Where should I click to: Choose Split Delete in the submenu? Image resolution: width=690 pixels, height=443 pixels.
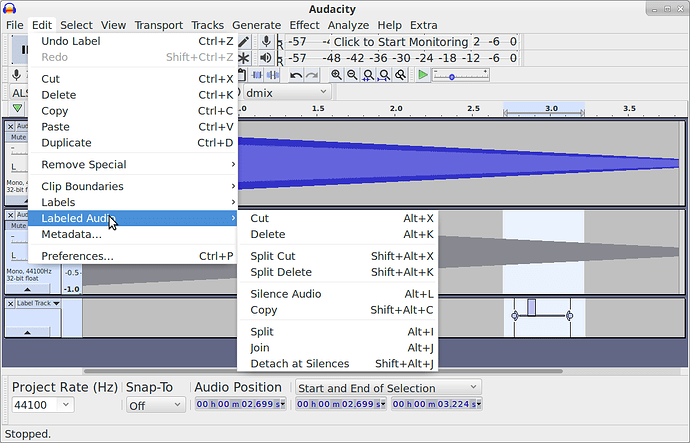338,272
